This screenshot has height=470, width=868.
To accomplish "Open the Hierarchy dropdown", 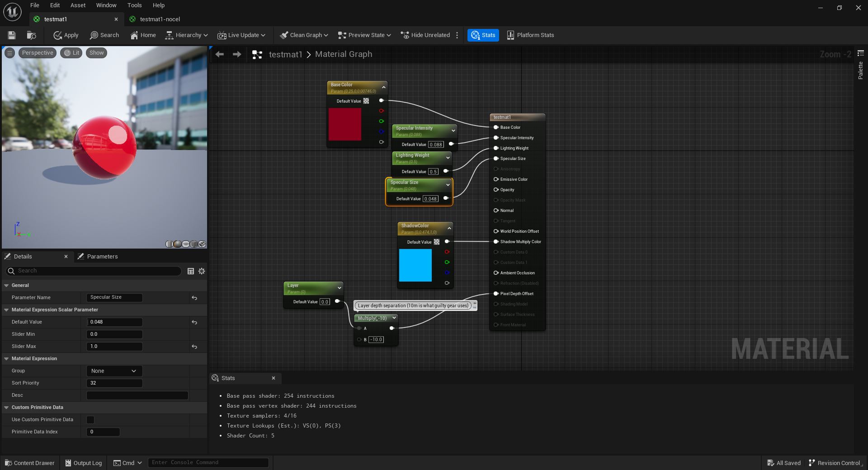I will [186, 35].
